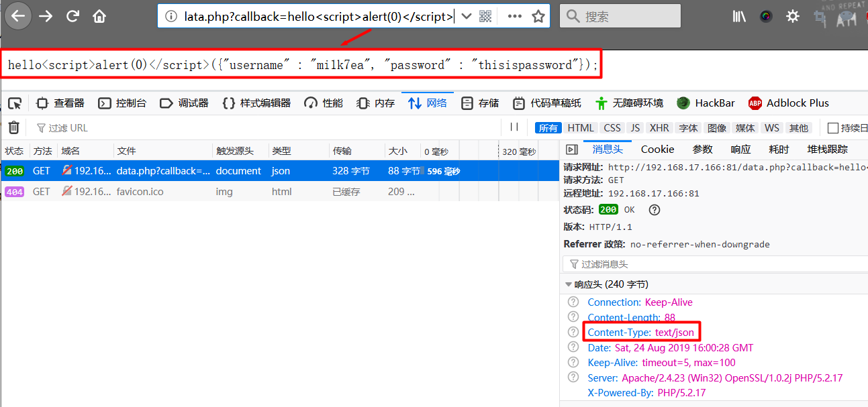Toggle the JS request filter

(x=635, y=128)
